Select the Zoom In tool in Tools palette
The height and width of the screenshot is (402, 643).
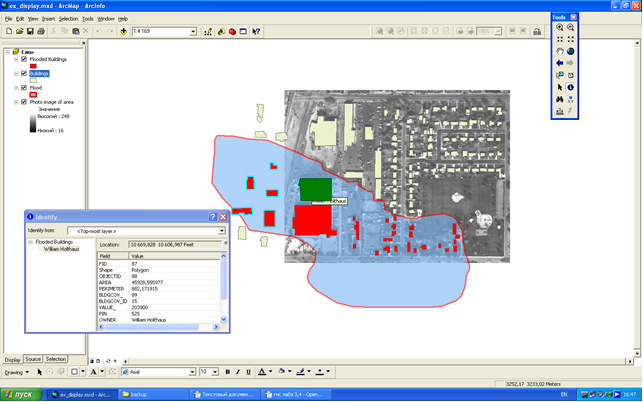560,27
